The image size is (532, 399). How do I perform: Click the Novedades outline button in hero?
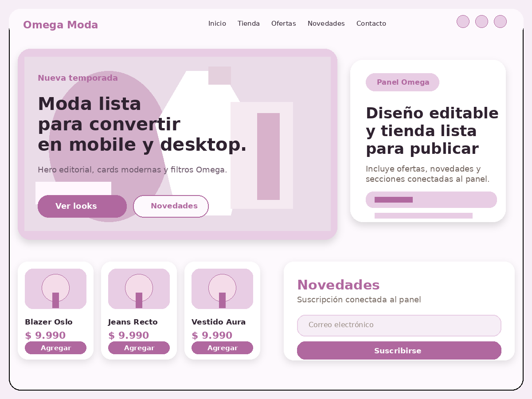(171, 206)
